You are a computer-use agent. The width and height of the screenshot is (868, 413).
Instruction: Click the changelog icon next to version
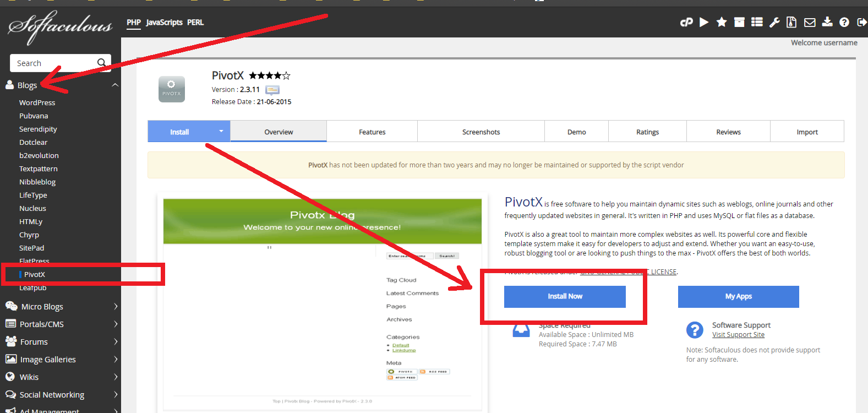(x=272, y=90)
